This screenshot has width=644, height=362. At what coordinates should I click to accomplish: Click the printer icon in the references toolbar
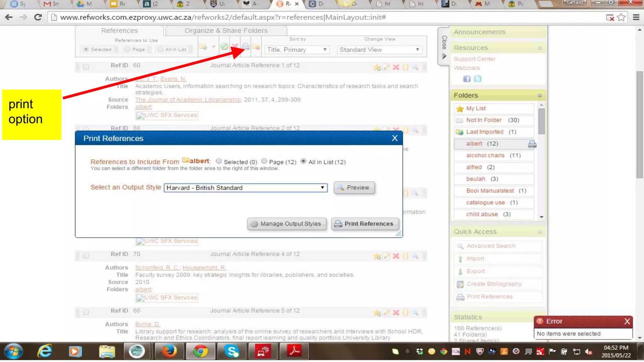coord(246,47)
